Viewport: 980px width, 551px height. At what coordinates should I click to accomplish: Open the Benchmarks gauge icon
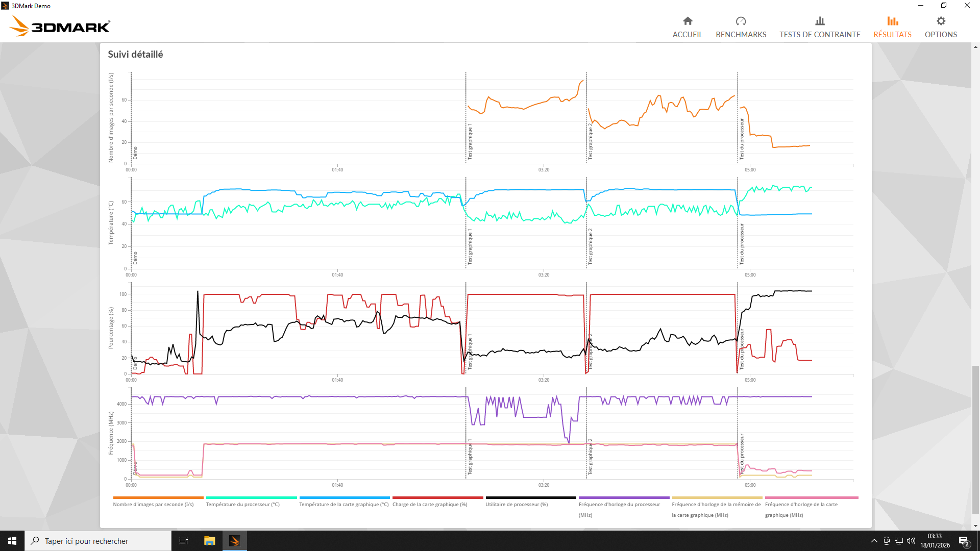(741, 21)
